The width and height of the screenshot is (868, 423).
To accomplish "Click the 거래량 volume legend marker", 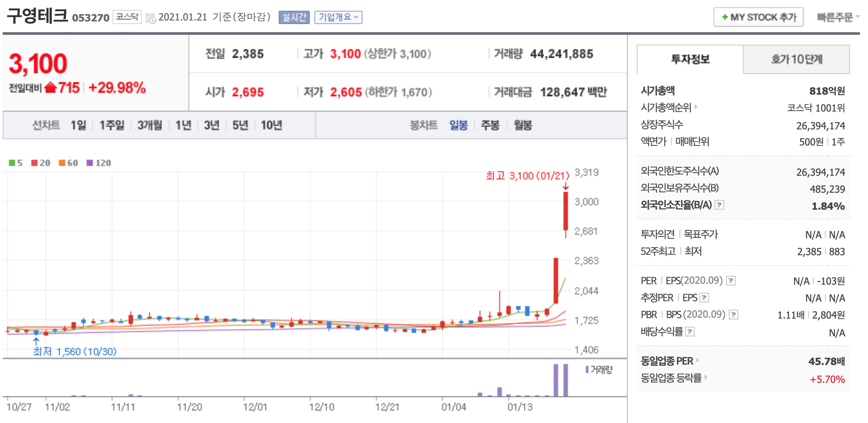I will (587, 369).
